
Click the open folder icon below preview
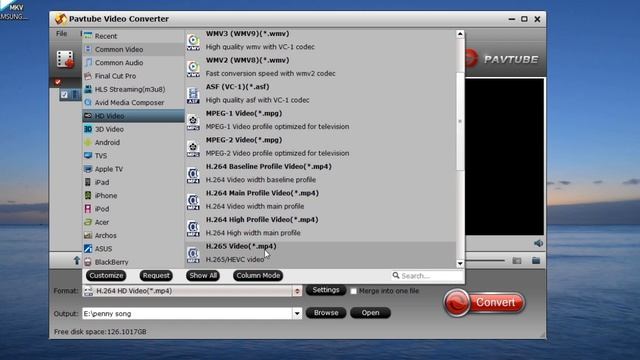pos(536,260)
